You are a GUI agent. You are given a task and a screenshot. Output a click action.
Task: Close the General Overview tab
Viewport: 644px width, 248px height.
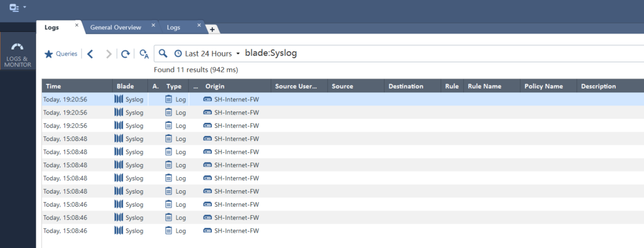point(153,25)
